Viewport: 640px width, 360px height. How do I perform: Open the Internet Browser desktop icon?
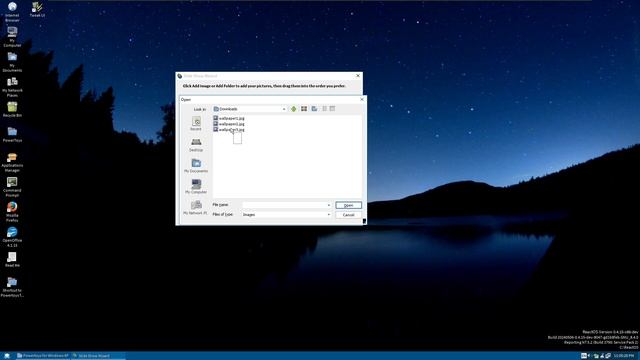[12, 11]
